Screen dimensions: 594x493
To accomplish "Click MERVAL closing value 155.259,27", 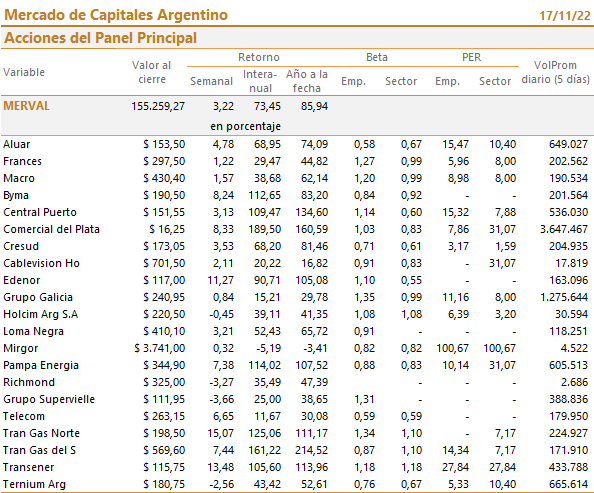I will pyautogui.click(x=158, y=106).
